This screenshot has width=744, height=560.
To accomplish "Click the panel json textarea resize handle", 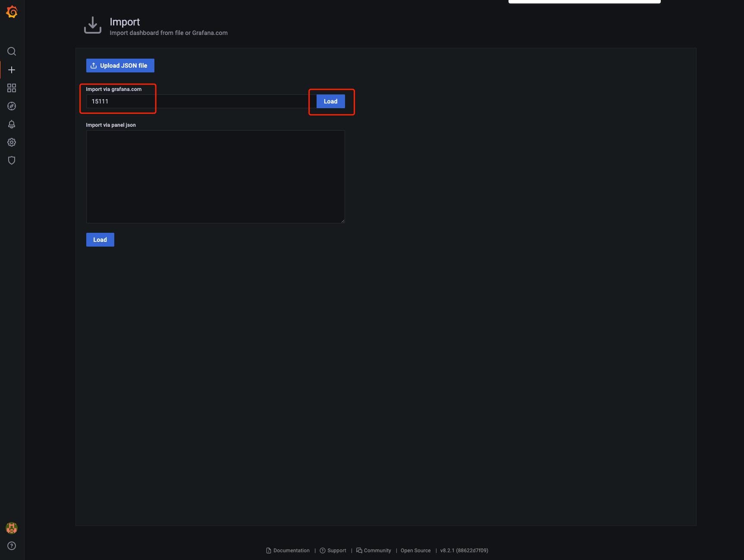I will point(342,221).
